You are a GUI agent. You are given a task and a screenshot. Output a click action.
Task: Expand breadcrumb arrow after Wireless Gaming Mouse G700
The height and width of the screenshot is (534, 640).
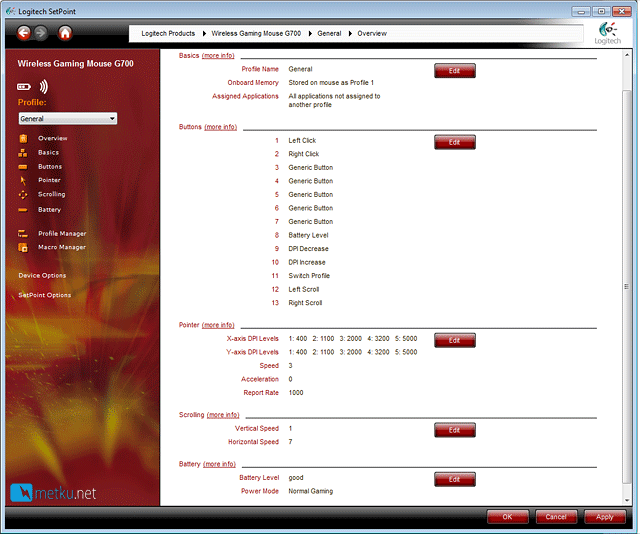(x=310, y=33)
